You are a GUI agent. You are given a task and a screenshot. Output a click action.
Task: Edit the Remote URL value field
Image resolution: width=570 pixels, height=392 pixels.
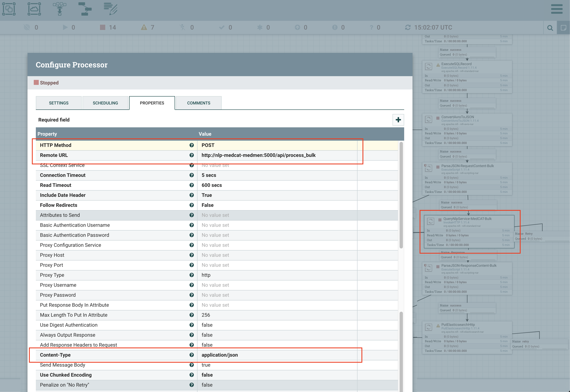(277, 155)
